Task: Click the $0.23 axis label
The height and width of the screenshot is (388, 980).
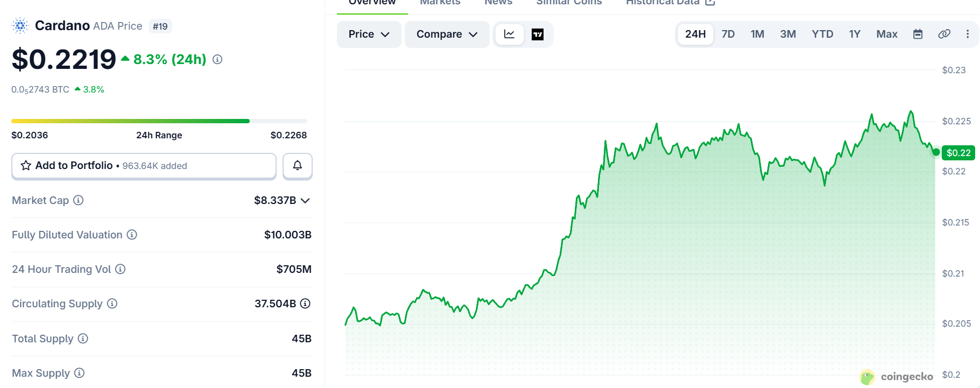Action: click(954, 70)
